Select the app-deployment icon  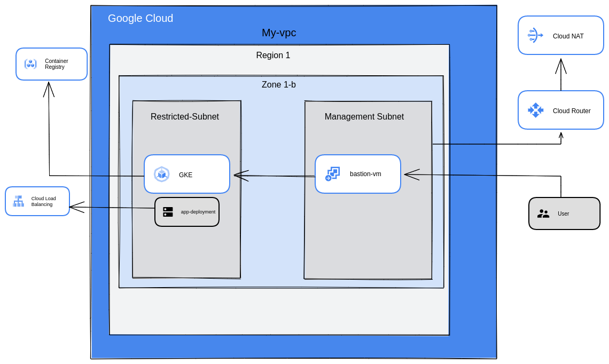(x=167, y=211)
